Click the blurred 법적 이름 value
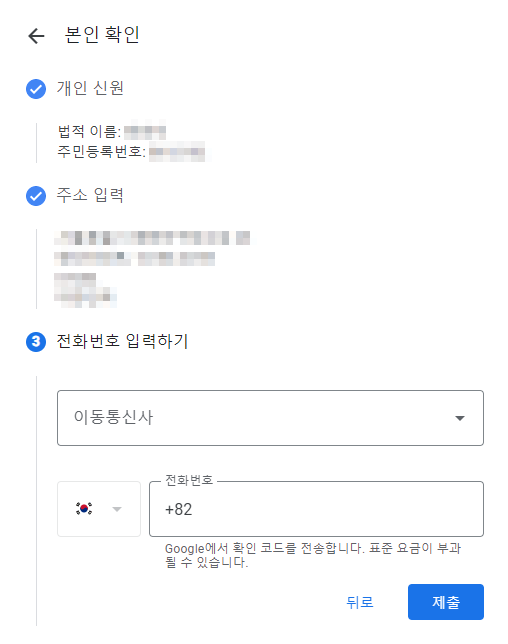 coord(145,132)
